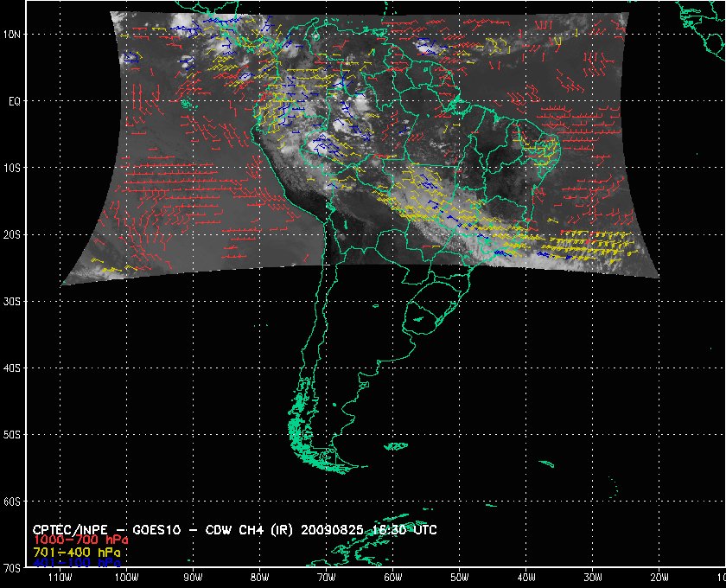Select the 20W longitude label
The image size is (726, 588).
(659, 578)
